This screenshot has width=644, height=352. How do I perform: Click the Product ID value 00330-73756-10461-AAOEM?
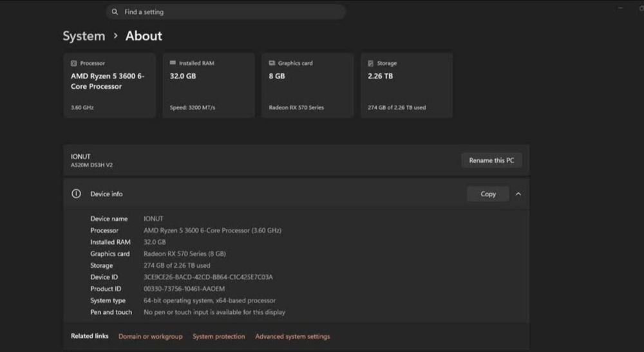(184, 289)
